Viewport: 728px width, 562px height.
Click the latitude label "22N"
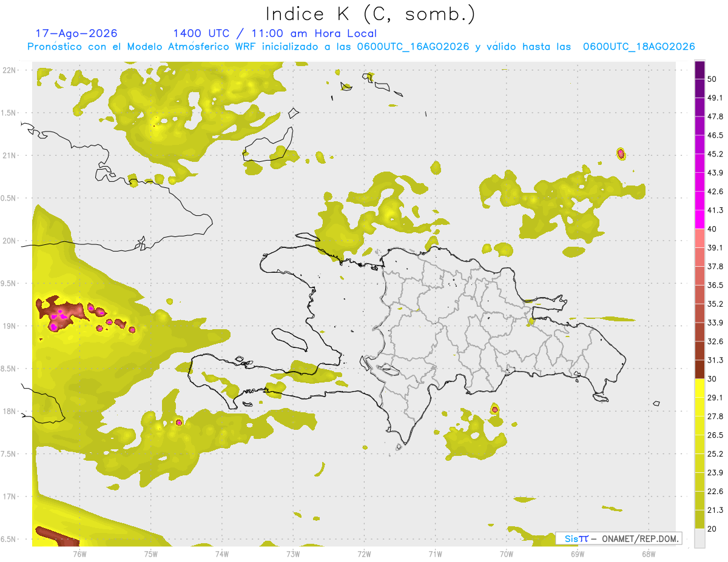[9, 70]
